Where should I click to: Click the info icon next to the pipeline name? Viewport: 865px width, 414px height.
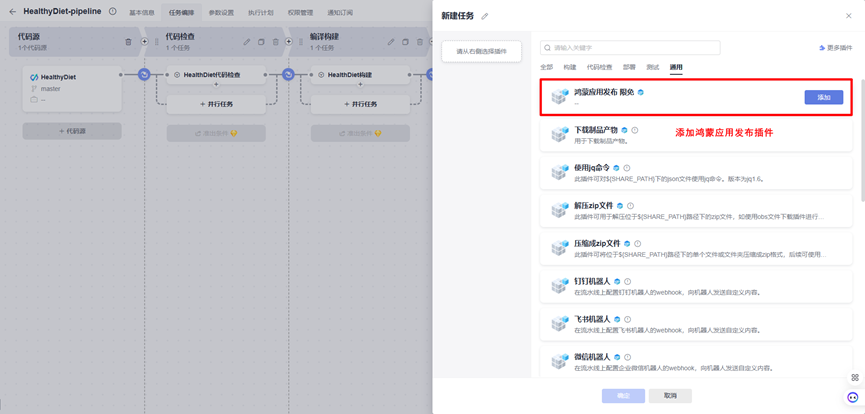point(113,11)
